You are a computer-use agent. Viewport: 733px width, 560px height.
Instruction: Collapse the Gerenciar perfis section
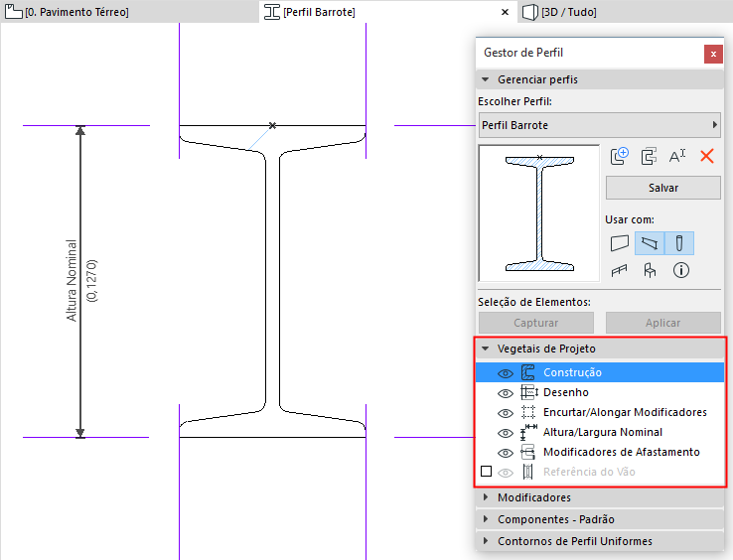(x=486, y=79)
